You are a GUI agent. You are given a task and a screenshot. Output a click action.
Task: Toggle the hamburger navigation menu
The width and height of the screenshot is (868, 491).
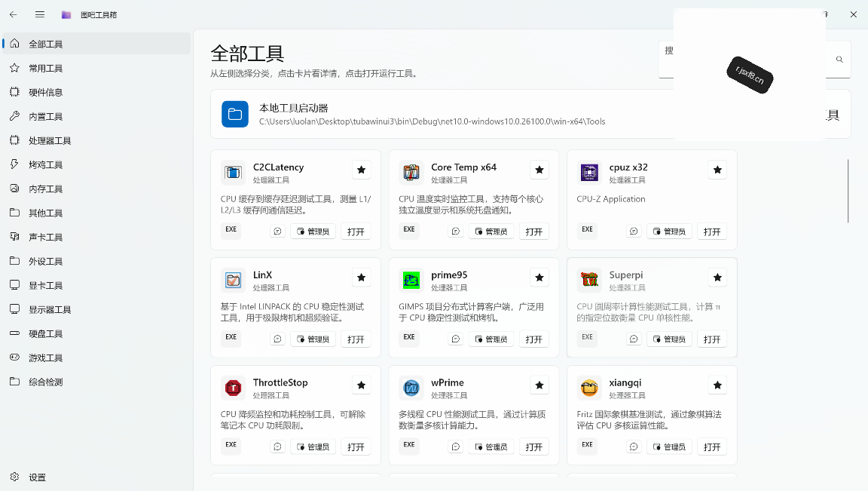tap(40, 14)
